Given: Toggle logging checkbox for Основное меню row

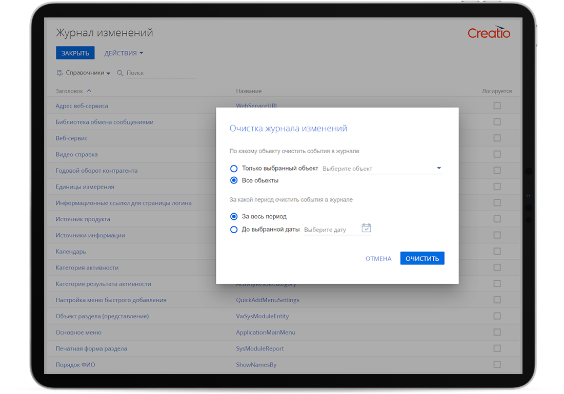Looking at the screenshot, I should 497,332.
